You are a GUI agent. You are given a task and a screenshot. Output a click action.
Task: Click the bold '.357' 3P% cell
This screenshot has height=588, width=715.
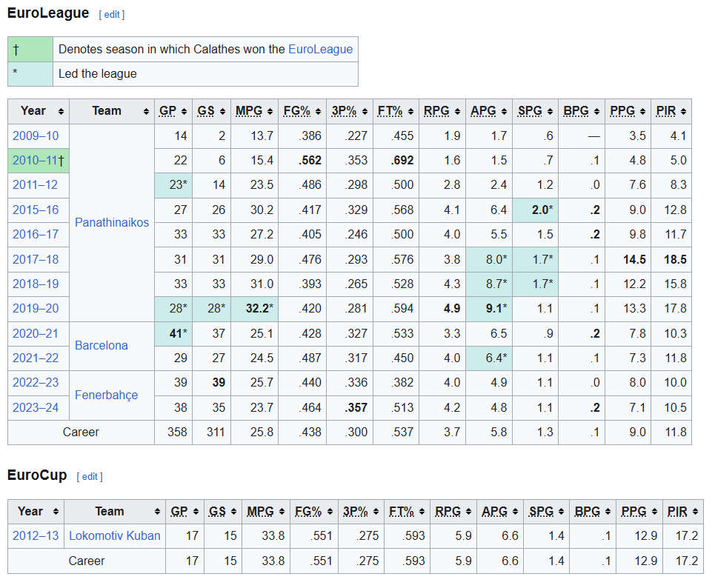[350, 407]
